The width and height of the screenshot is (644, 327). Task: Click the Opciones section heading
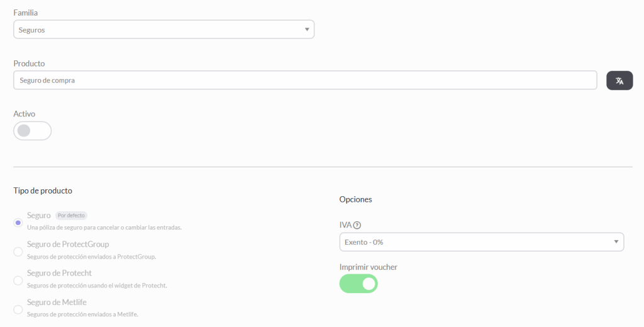tap(356, 199)
